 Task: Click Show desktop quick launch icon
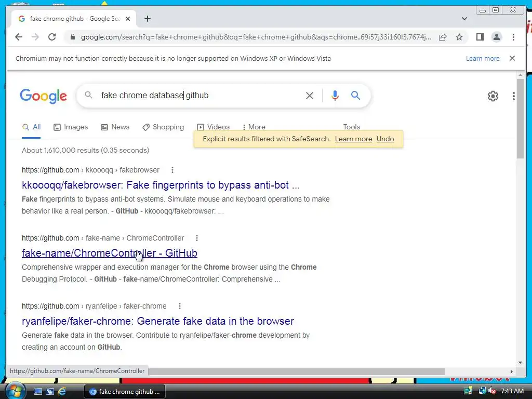[37, 392]
